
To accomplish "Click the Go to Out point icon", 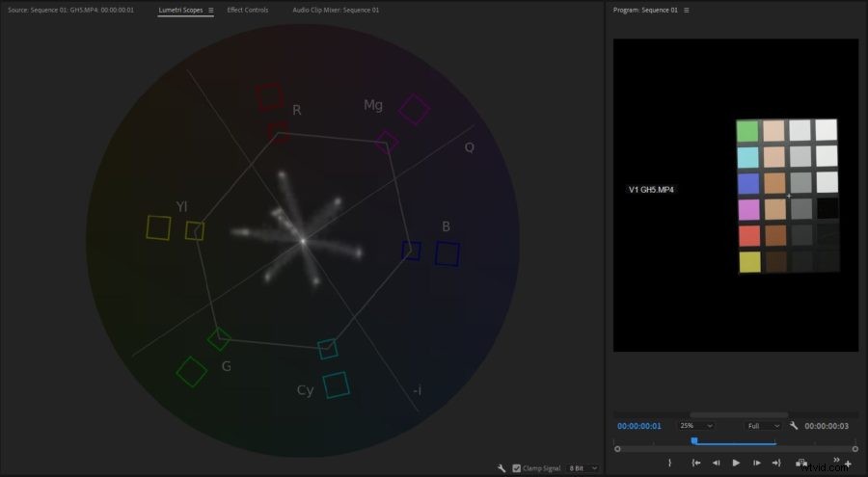I will [775, 463].
